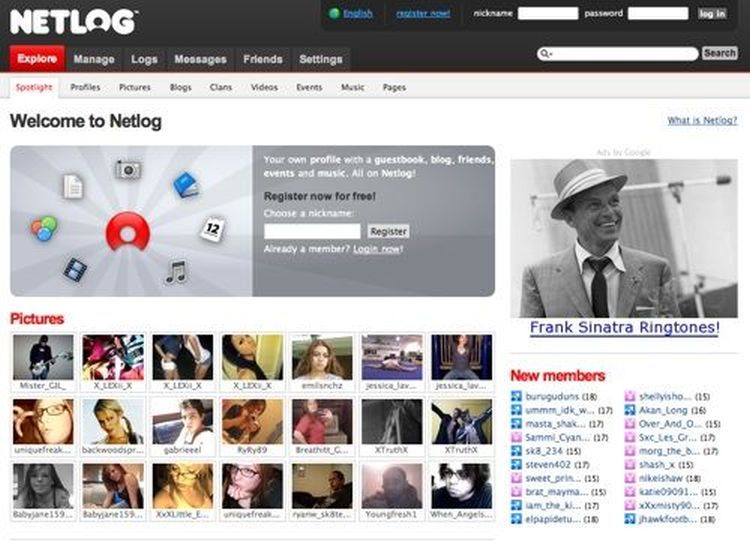Open the Mister_GIL_ picture thumbnail

43,357
